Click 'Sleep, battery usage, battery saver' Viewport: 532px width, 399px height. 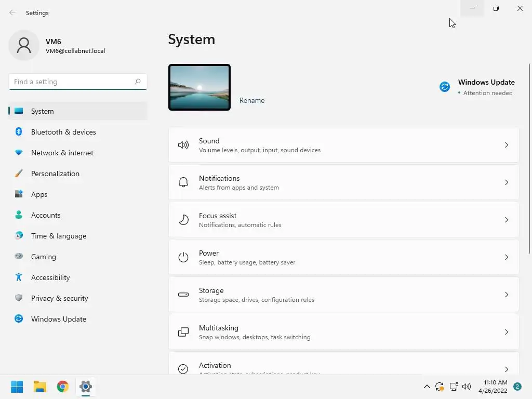pos(247,262)
